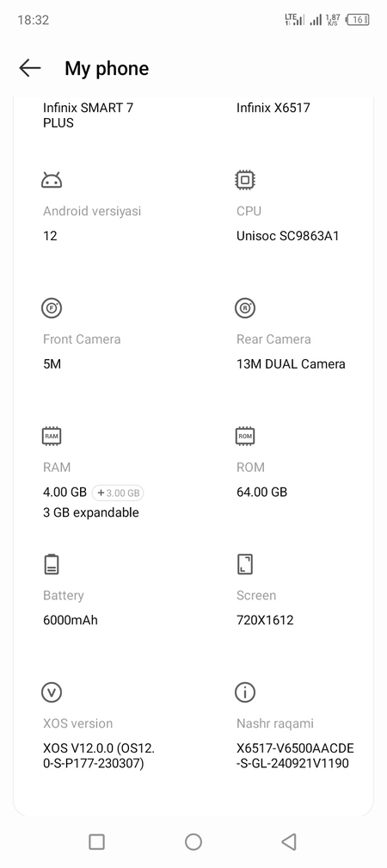Image resolution: width=387 pixels, height=868 pixels.
Task: Tap the Front Camera icon
Action: (52, 307)
